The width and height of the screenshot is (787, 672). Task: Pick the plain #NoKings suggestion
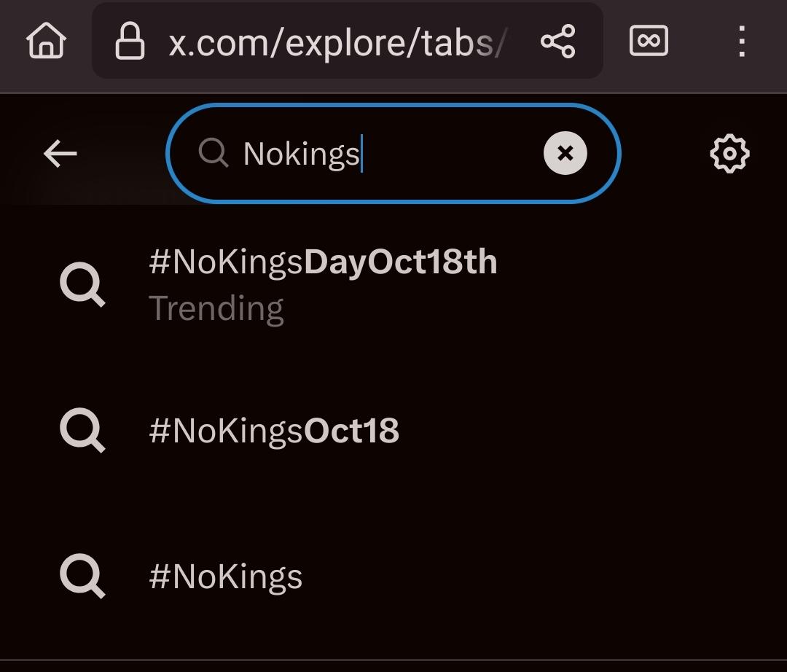(225, 577)
